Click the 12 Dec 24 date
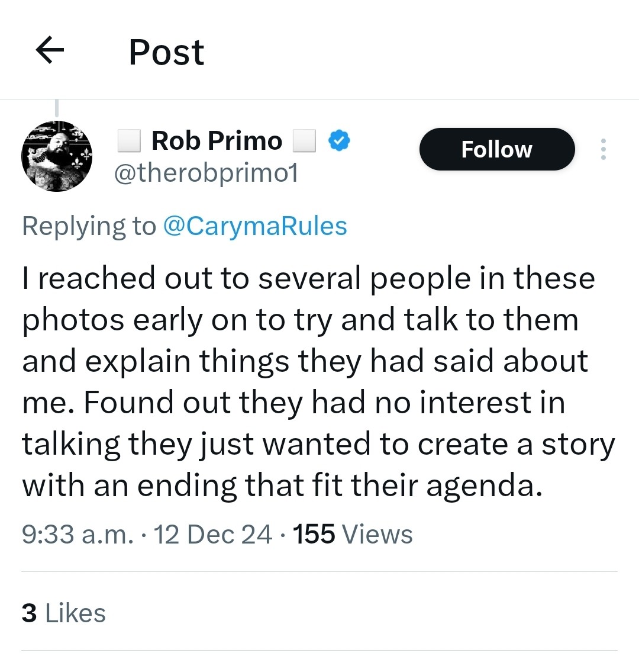The width and height of the screenshot is (639, 672). [213, 534]
